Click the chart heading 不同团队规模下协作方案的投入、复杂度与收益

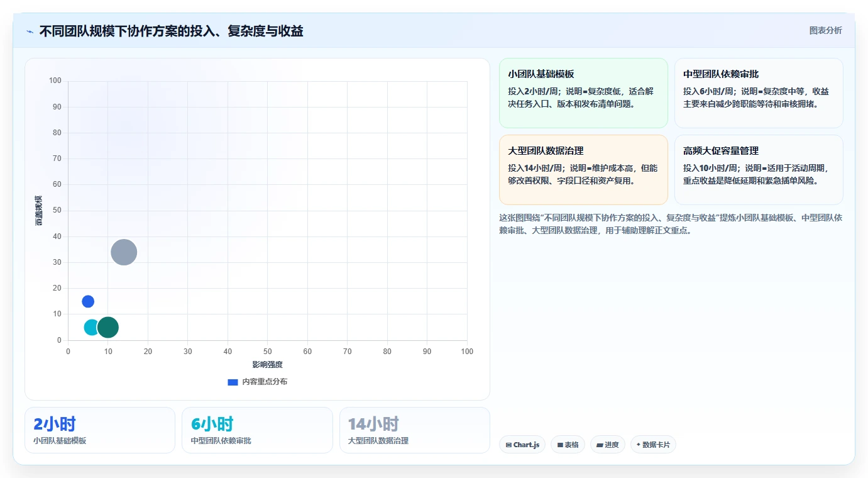click(x=171, y=31)
